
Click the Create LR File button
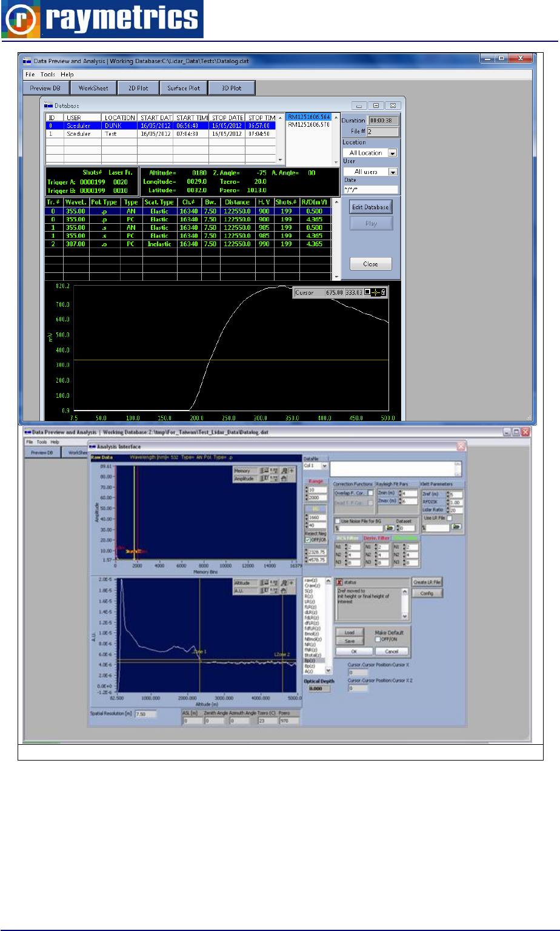427,582
